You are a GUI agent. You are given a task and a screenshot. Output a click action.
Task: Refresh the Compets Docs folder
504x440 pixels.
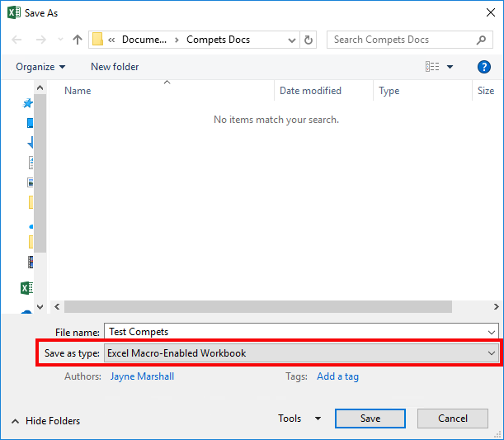[x=309, y=40]
